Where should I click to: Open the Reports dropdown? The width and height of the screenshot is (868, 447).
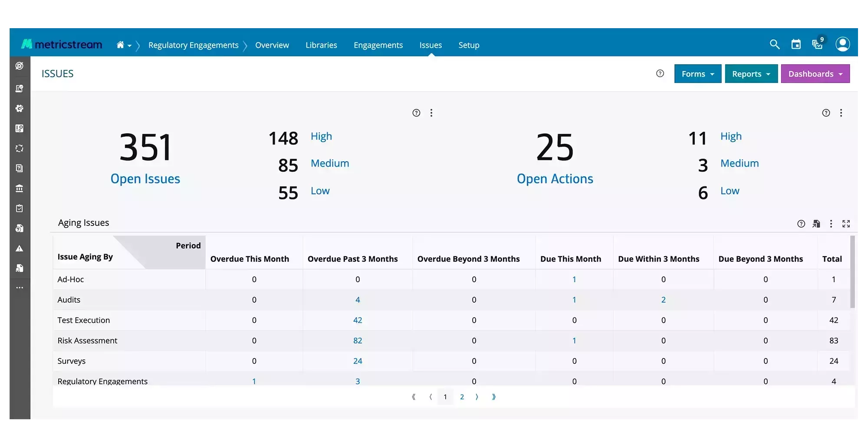point(751,74)
